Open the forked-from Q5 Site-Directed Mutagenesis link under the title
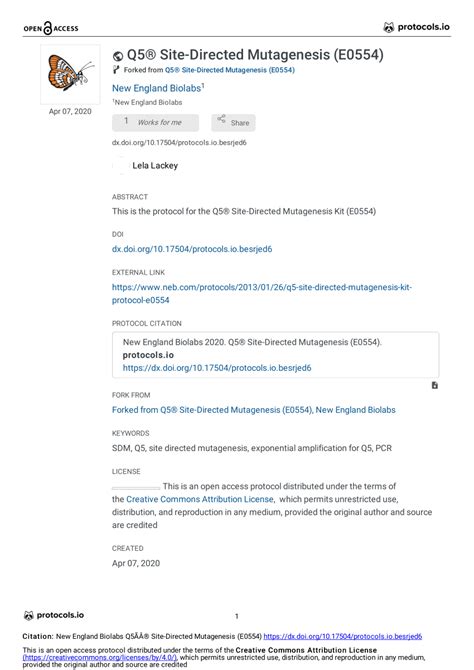 click(x=230, y=70)
